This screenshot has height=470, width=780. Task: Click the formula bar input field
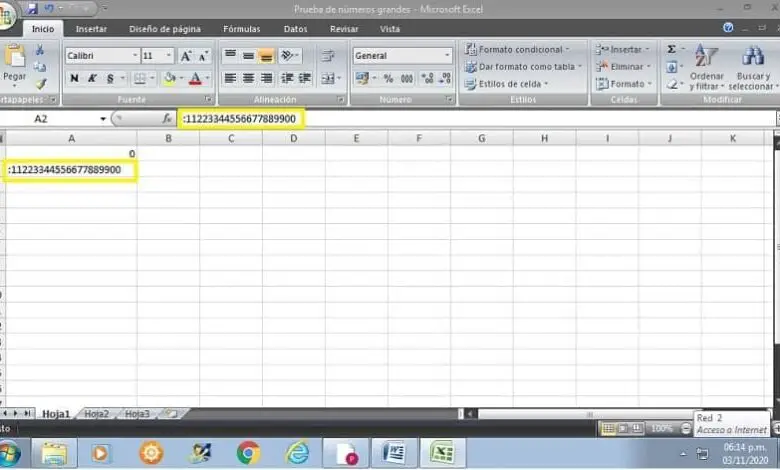pos(478,119)
